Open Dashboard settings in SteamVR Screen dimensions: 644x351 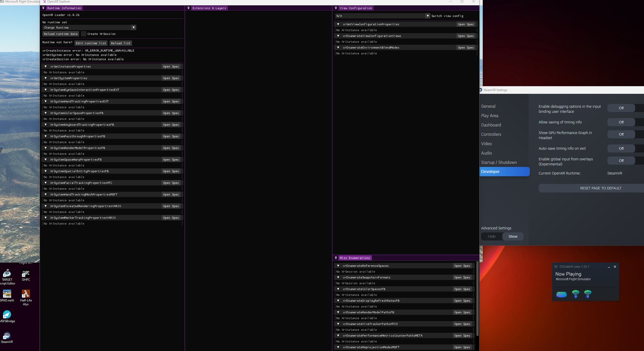[x=491, y=125]
